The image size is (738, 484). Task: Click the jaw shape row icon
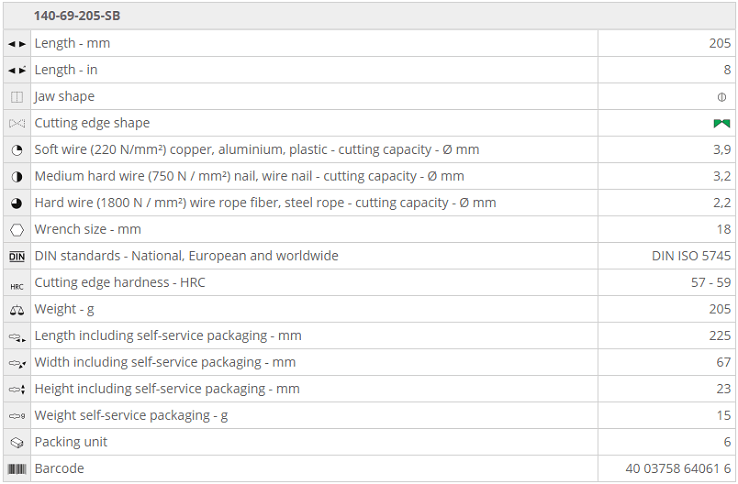pos(17,97)
